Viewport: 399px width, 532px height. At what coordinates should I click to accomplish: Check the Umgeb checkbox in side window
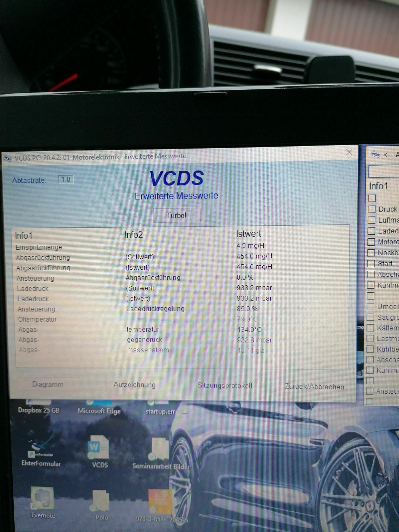370,307
